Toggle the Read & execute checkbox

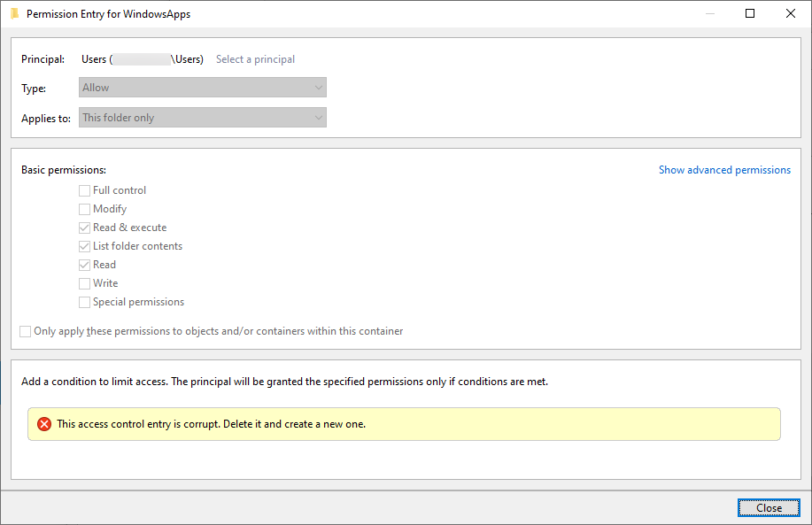point(84,228)
